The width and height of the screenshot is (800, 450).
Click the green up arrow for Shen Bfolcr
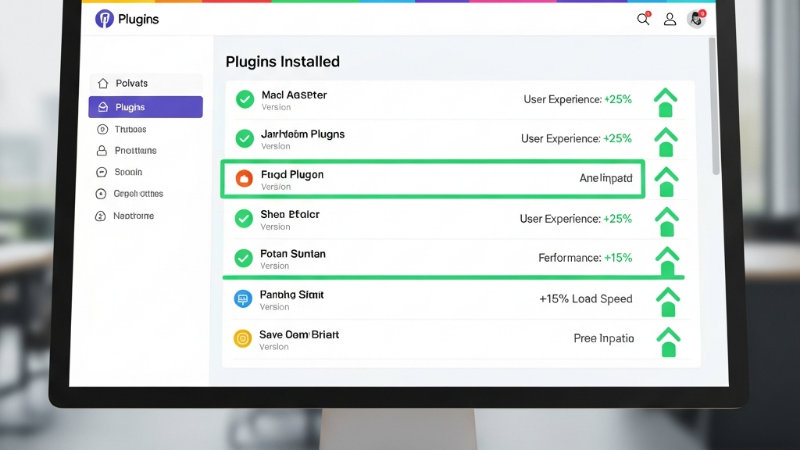[667, 221]
